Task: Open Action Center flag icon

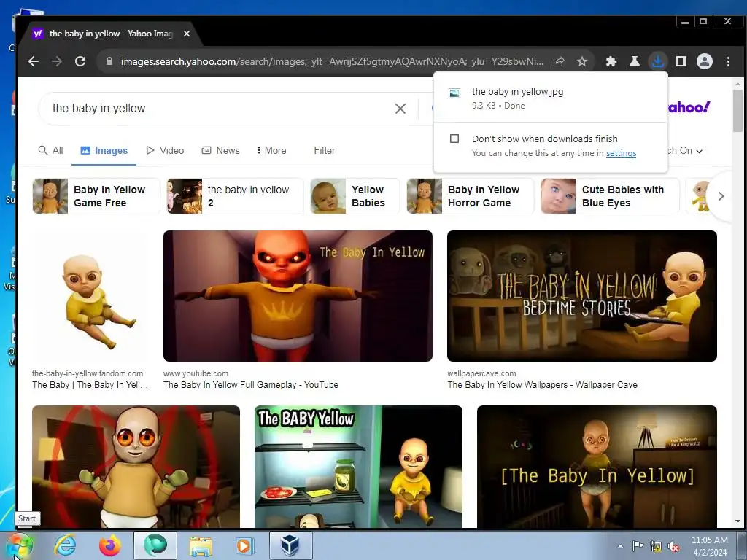Action: click(x=638, y=546)
